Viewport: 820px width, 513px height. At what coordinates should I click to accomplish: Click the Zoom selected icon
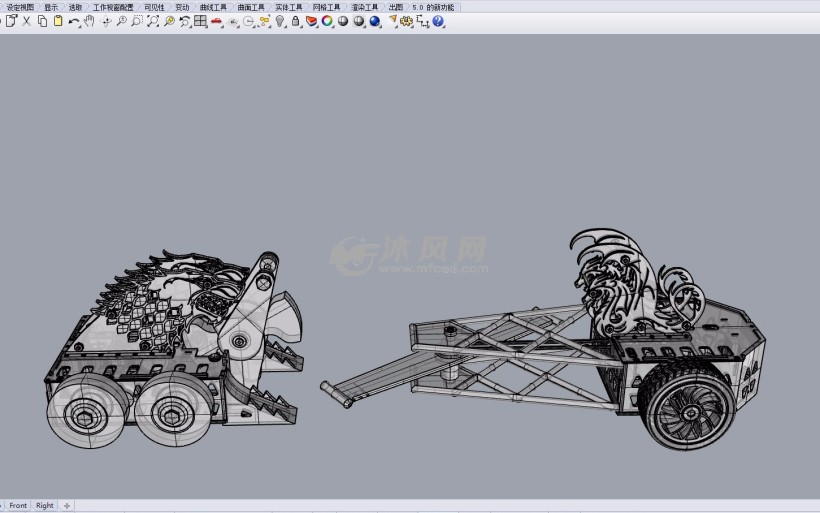(x=169, y=21)
